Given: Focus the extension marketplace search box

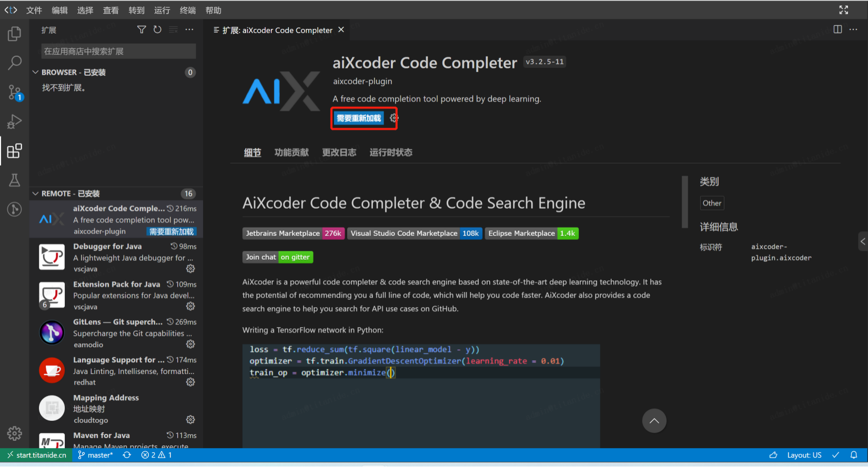Looking at the screenshot, I should 118,51.
